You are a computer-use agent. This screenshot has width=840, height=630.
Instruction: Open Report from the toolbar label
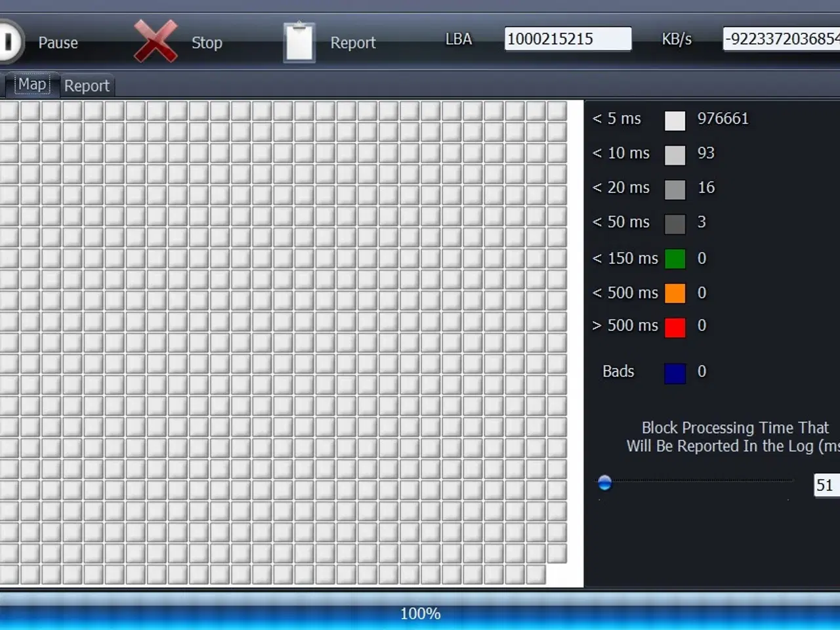coord(352,43)
